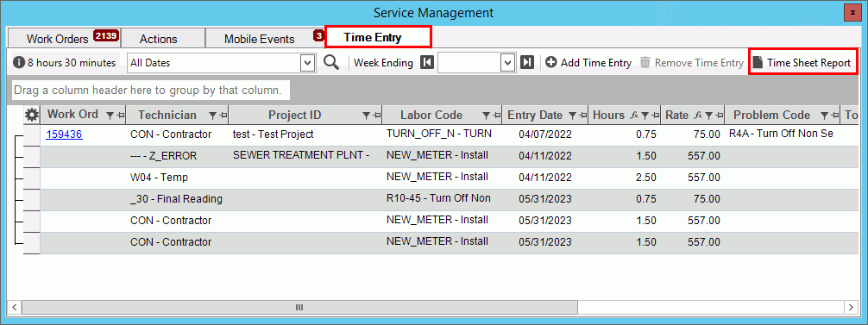The height and width of the screenshot is (325, 868).
Task: Sort by Labor Code column header
Action: pyautogui.click(x=431, y=115)
